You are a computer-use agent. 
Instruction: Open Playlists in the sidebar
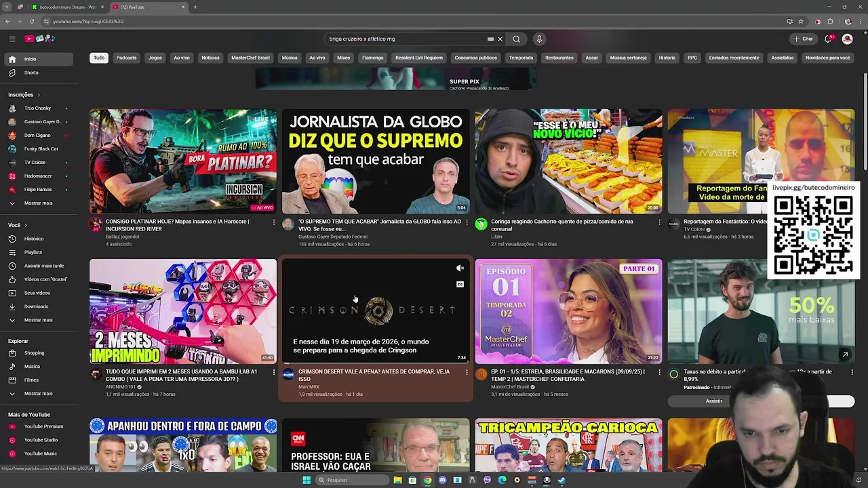pos(39,252)
